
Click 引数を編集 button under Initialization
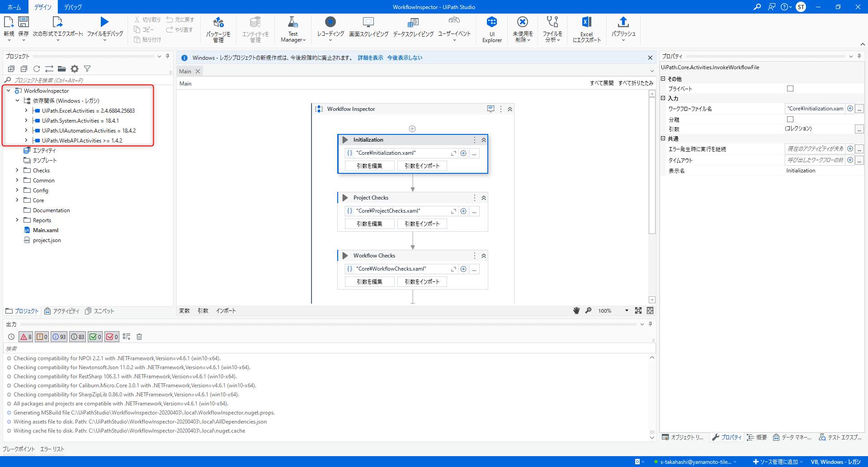pos(369,166)
